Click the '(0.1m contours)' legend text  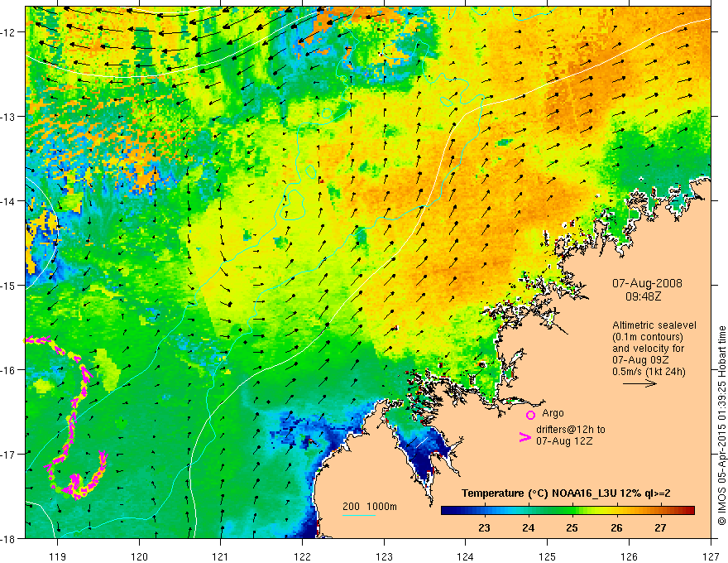point(648,337)
